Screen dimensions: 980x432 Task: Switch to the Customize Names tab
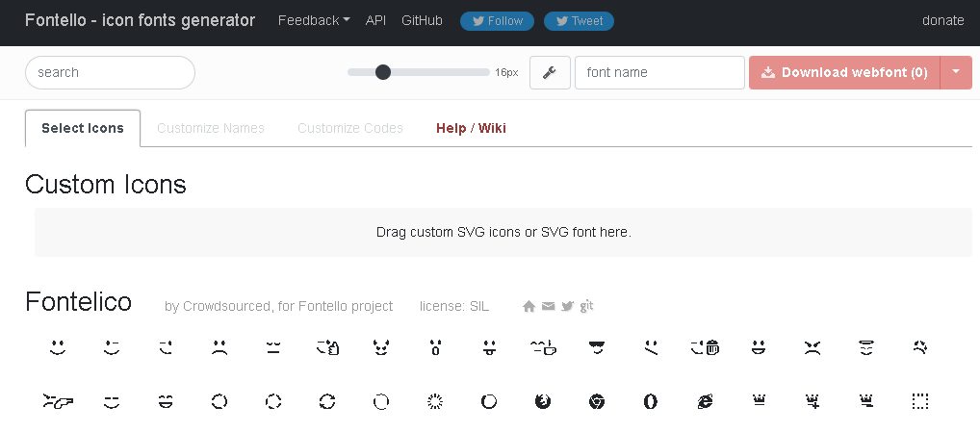click(x=211, y=129)
